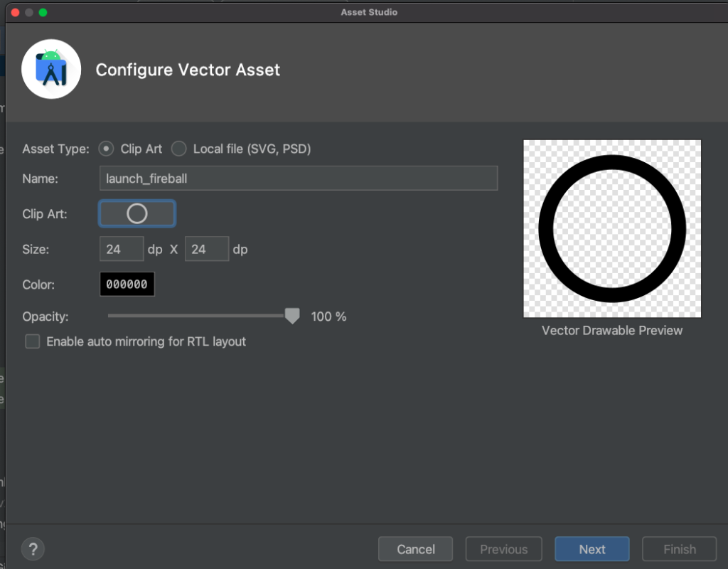The width and height of the screenshot is (728, 569).
Task: Click the green maximize window button
Action: point(43,13)
